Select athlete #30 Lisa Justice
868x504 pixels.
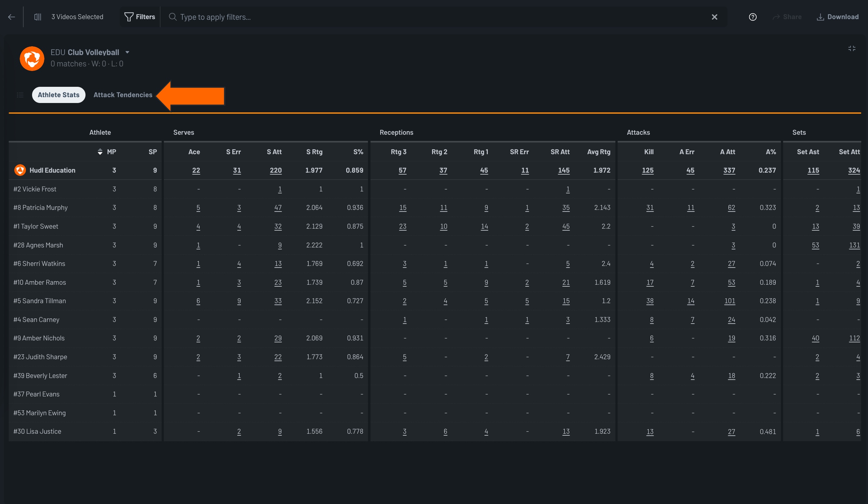(x=37, y=431)
